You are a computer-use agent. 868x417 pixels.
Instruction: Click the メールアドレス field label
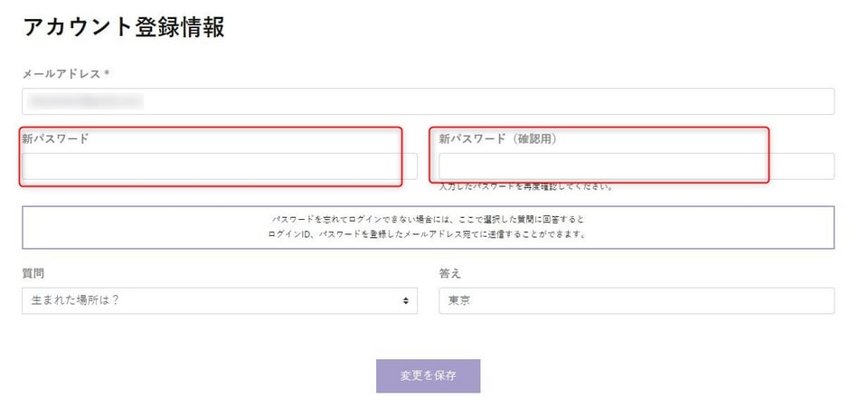point(61,73)
